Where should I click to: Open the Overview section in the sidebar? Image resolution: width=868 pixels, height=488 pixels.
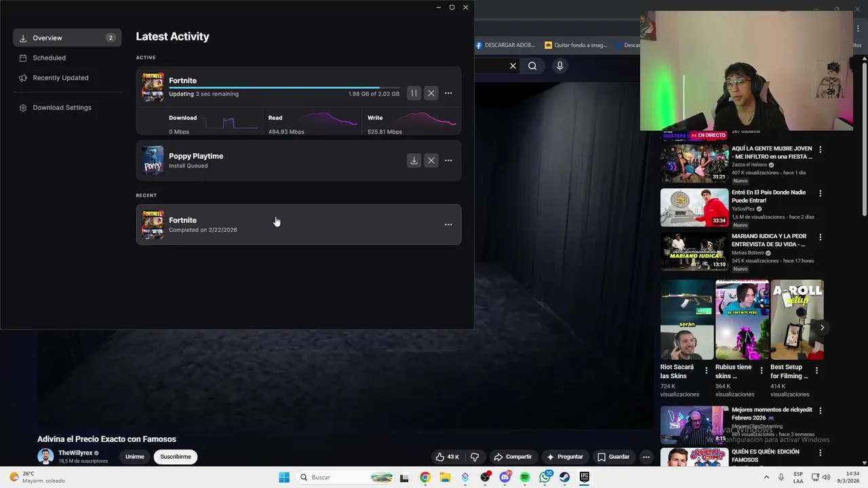(x=67, y=38)
